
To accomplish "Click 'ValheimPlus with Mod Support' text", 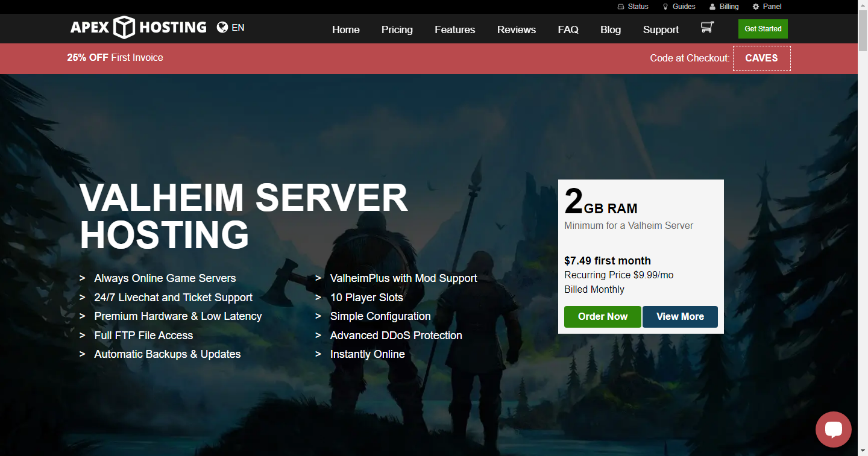I will [x=404, y=278].
